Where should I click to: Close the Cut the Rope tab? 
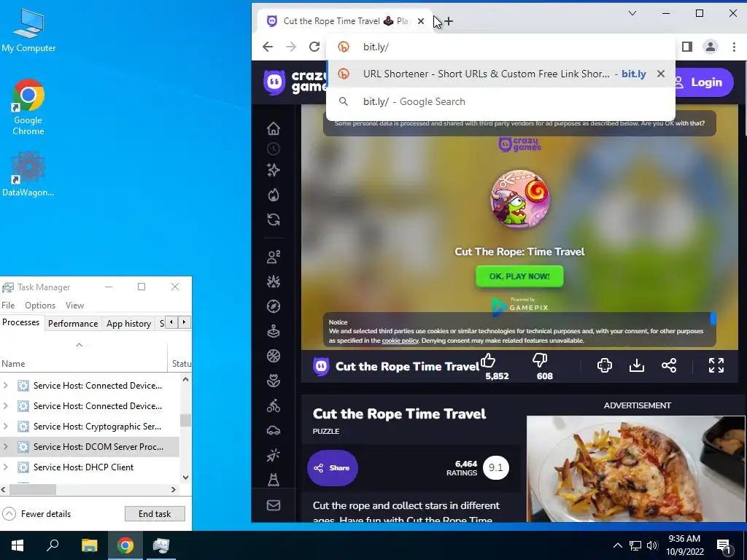[421, 21]
